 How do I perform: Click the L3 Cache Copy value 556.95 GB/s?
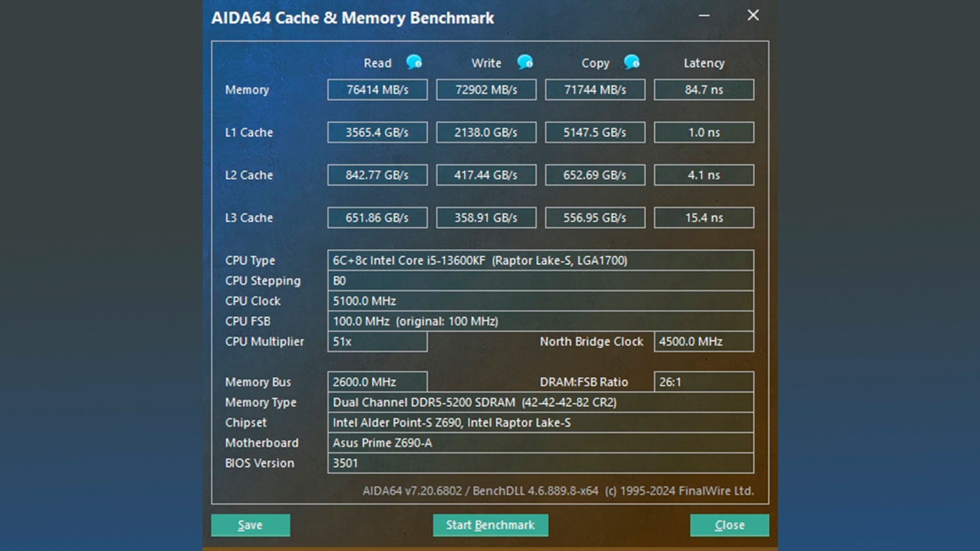click(595, 218)
